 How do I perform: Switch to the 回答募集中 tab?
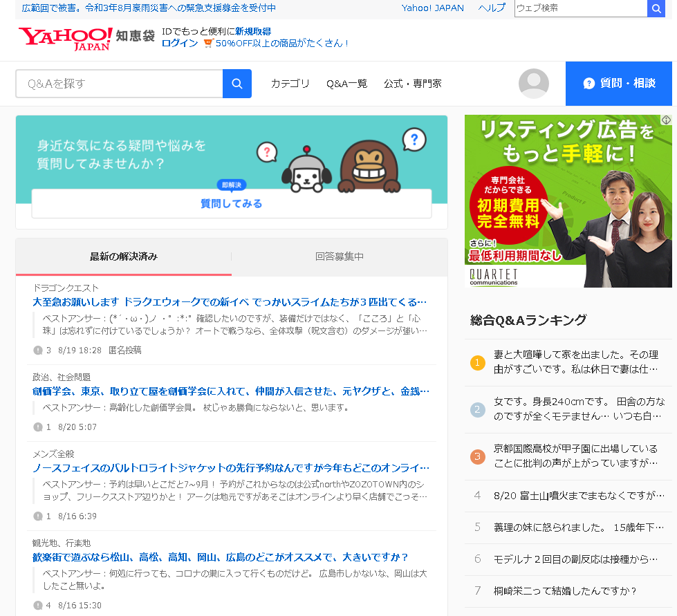(x=340, y=256)
